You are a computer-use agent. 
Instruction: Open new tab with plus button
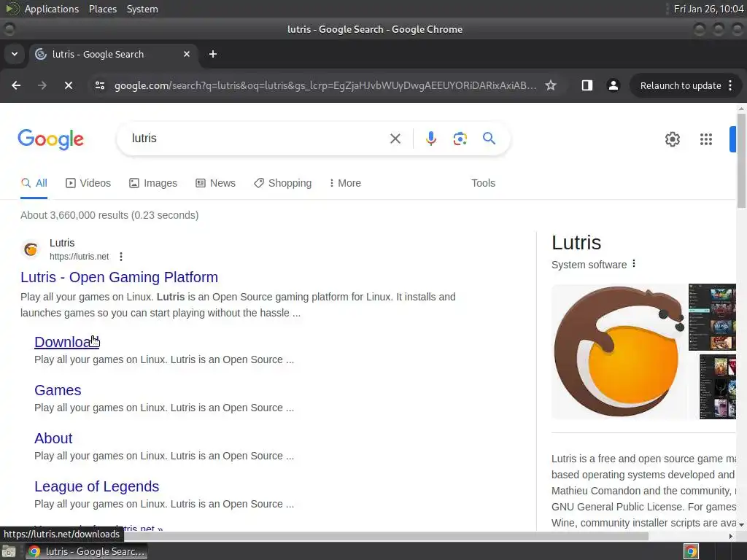coord(213,54)
